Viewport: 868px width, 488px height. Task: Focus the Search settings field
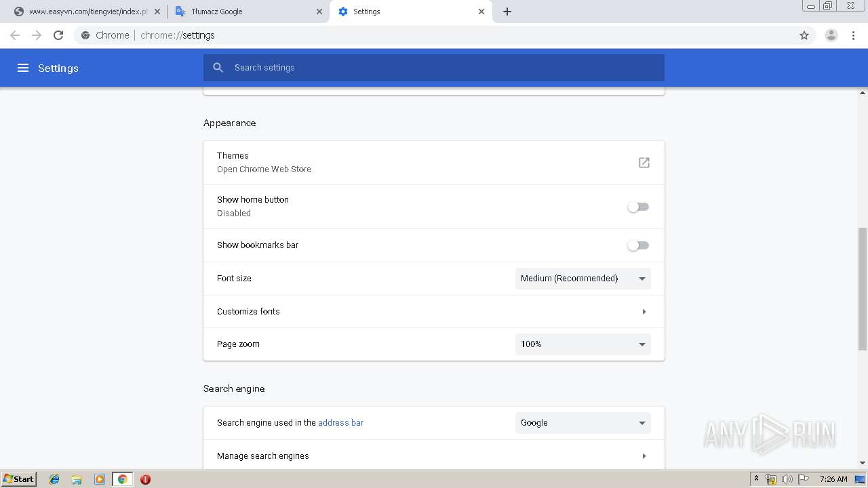coord(434,68)
